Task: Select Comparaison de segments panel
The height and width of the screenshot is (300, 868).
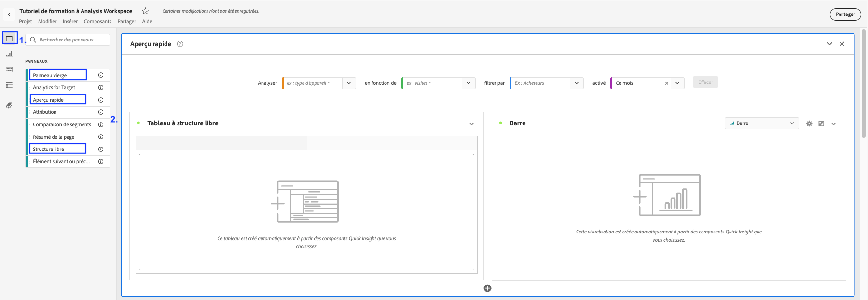Action: click(62, 124)
